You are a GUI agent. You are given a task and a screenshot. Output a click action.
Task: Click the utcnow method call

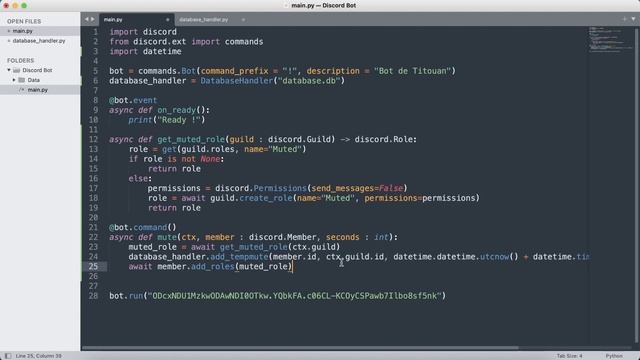click(x=494, y=257)
